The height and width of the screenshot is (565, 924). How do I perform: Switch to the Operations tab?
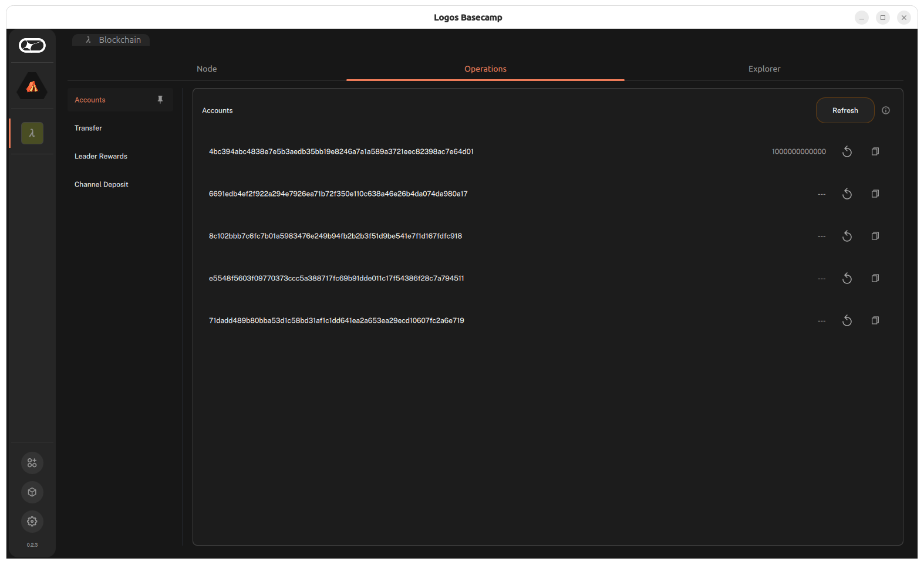(485, 69)
